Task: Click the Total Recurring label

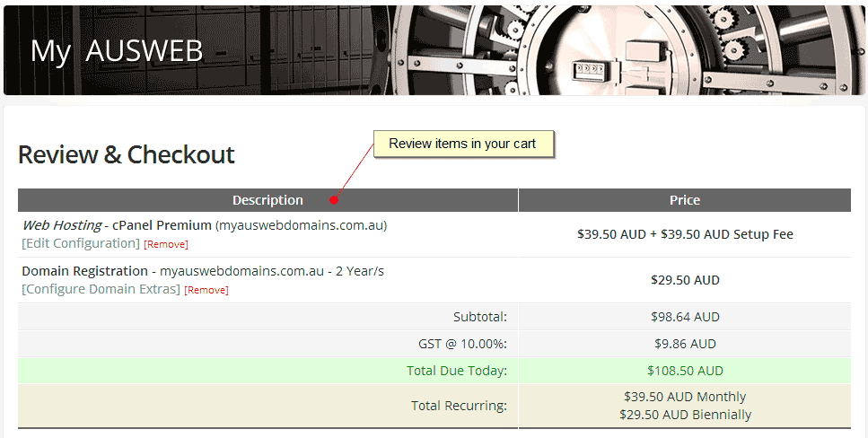Action: (459, 406)
